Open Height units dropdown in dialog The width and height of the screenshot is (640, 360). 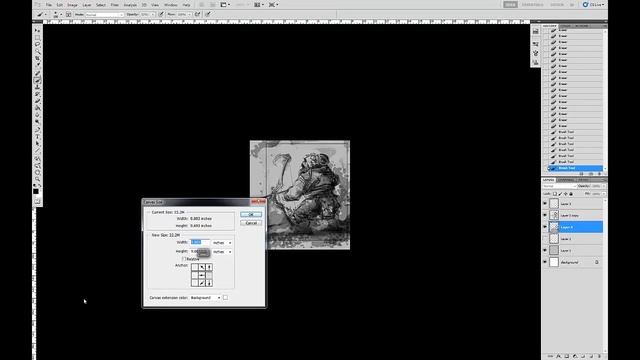222,252
